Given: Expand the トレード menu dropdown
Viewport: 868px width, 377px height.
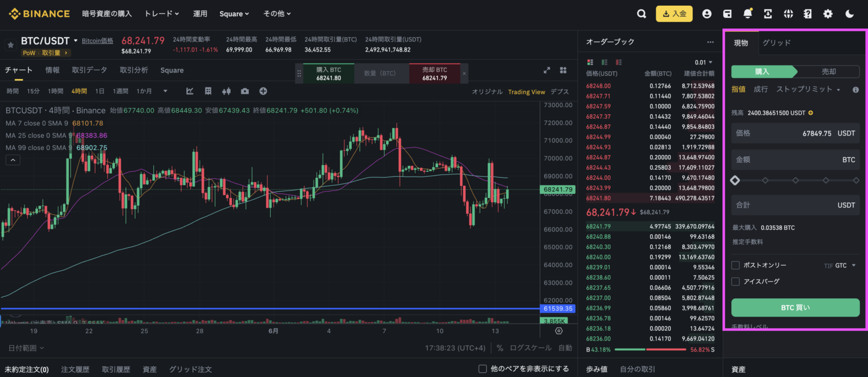Looking at the screenshot, I should pyautogui.click(x=161, y=13).
